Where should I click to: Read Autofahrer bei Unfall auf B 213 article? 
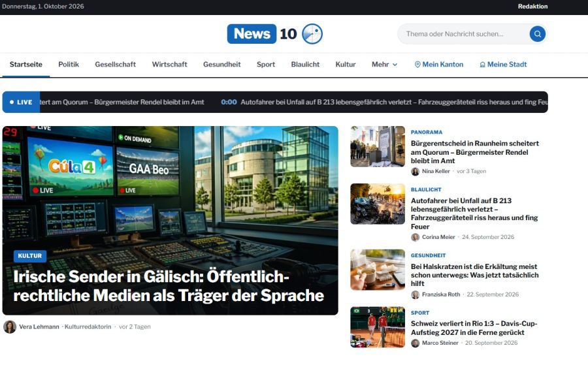point(474,214)
